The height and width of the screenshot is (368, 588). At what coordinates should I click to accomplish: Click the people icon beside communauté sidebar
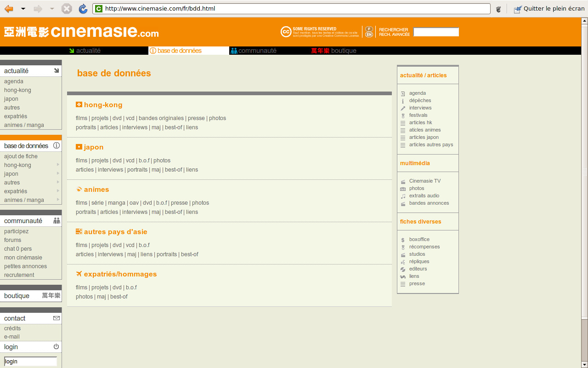pyautogui.click(x=57, y=221)
